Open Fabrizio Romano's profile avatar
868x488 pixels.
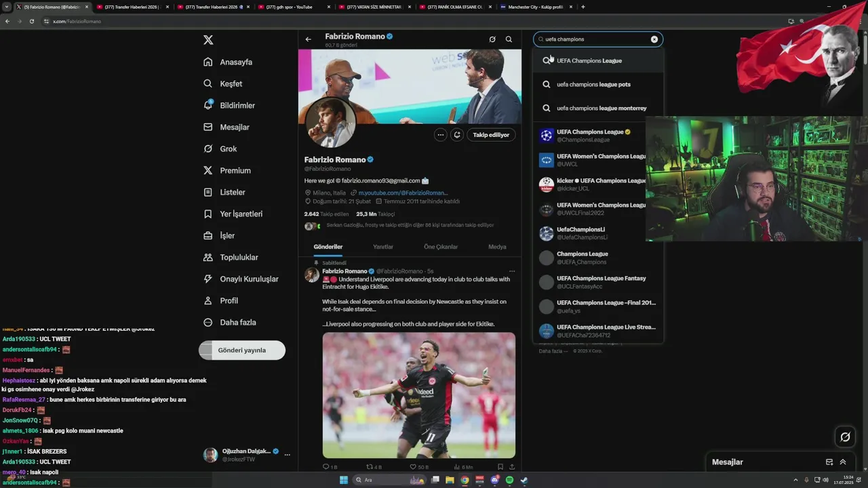330,123
